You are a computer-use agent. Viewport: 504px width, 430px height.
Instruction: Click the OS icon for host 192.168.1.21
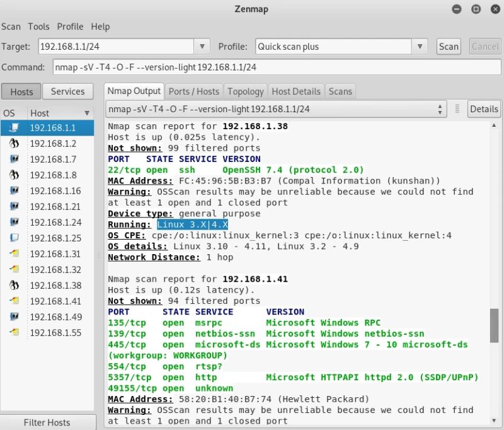coord(14,206)
